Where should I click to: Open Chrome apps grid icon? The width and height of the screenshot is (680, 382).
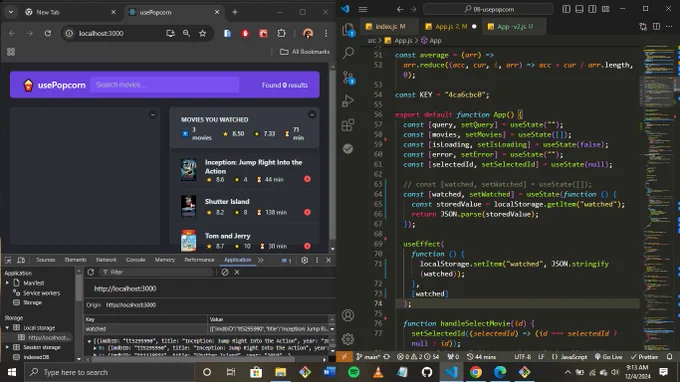[x=11, y=52]
